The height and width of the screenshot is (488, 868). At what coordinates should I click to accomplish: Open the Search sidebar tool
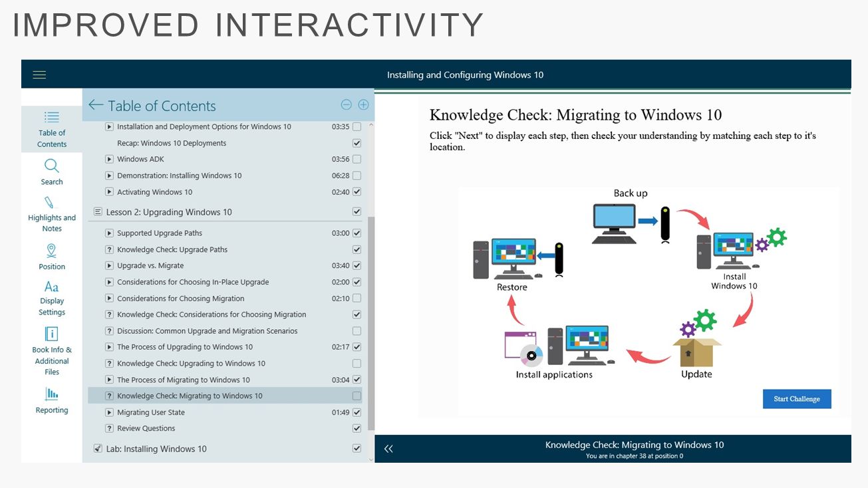click(52, 172)
